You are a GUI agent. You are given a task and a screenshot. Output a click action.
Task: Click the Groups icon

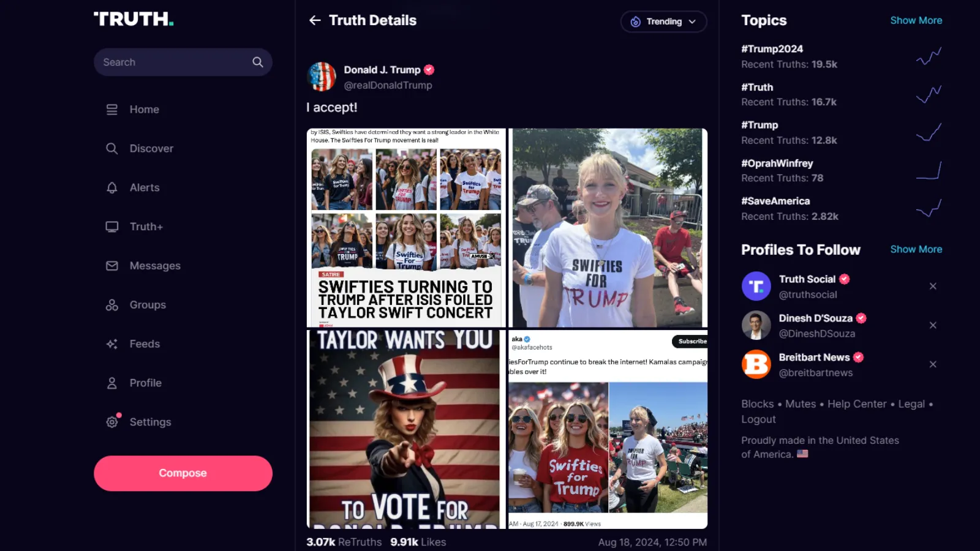(111, 305)
